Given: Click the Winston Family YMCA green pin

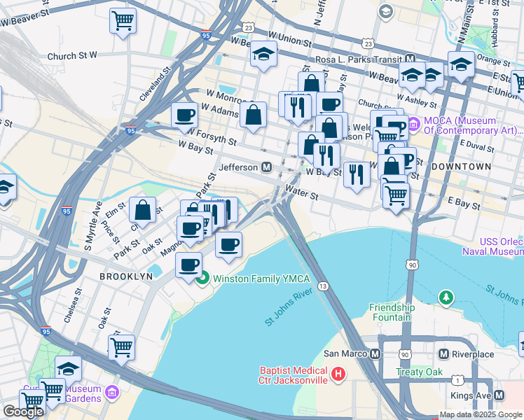Looking at the screenshot, I should pos(204,279).
